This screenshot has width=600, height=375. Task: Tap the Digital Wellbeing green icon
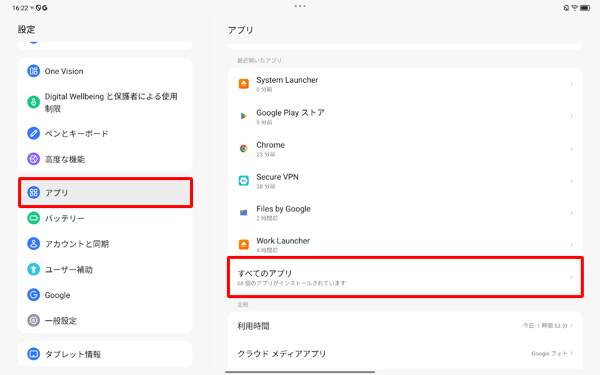[33, 102]
